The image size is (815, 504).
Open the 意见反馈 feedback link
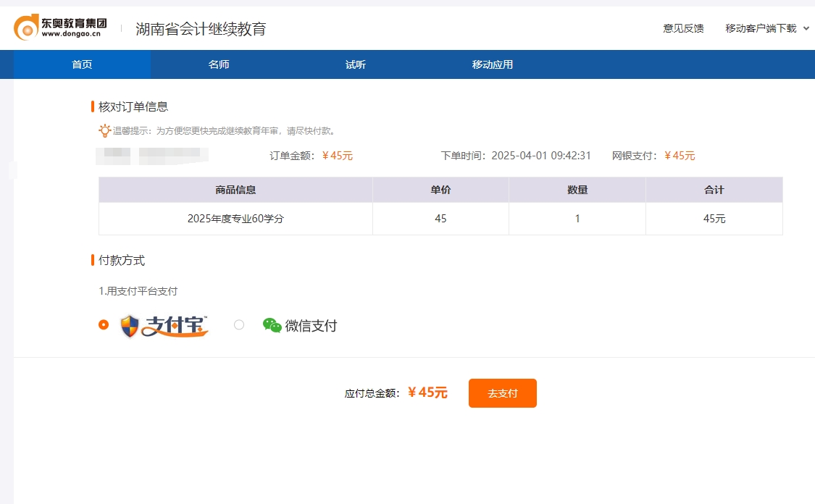point(682,27)
